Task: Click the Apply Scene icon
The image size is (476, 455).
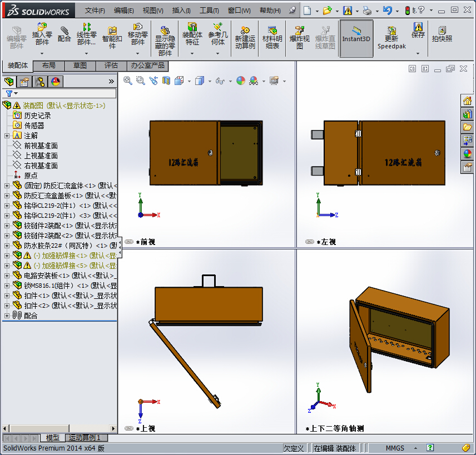Action: click(254, 81)
